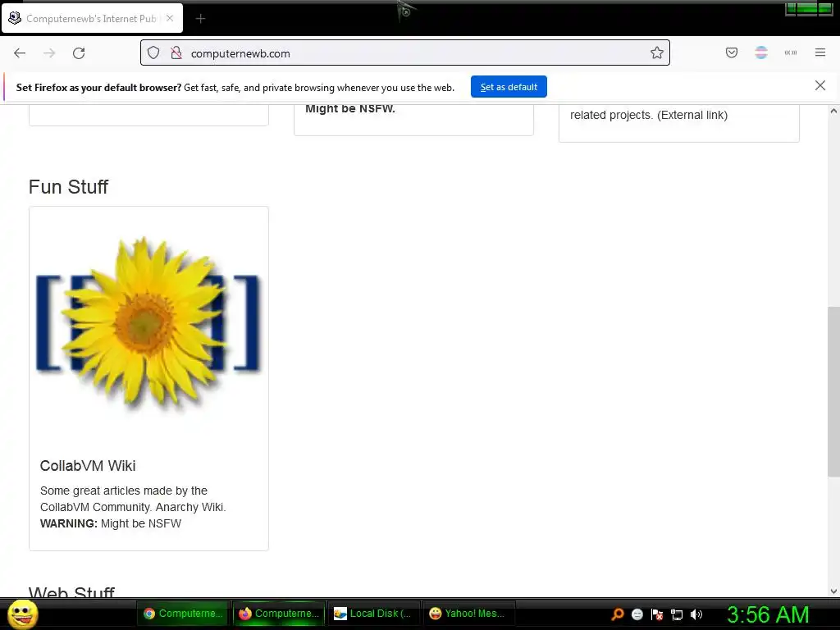Click the scrollbar down arrow
The image size is (840, 630).
point(833,591)
